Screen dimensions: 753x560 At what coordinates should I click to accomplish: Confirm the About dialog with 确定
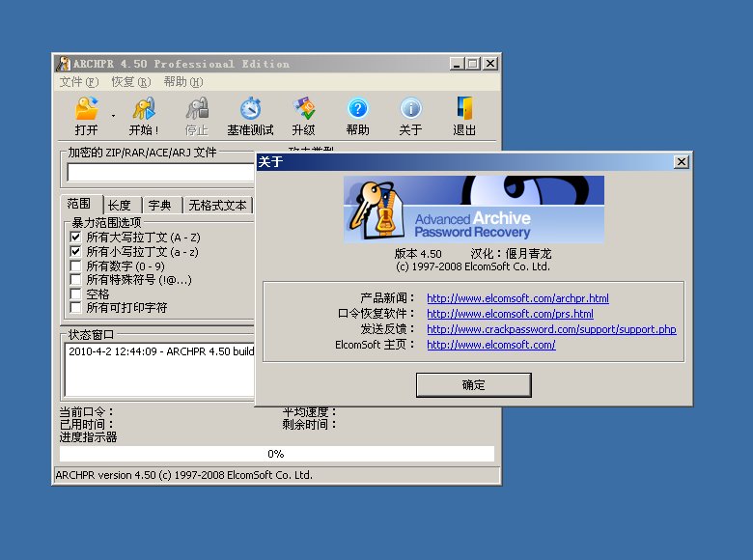pos(473,385)
